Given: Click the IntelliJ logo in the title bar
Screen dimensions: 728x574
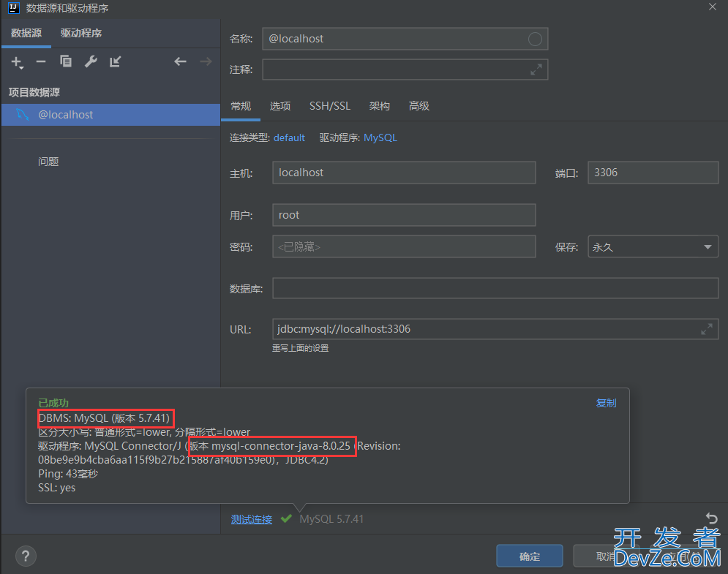Looking at the screenshot, I should (13, 8).
